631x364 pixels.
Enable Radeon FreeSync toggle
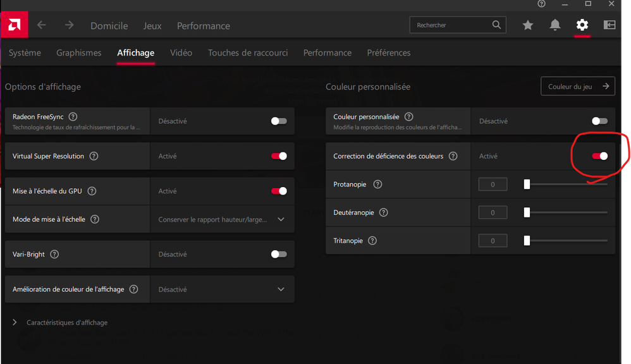pyautogui.click(x=279, y=121)
